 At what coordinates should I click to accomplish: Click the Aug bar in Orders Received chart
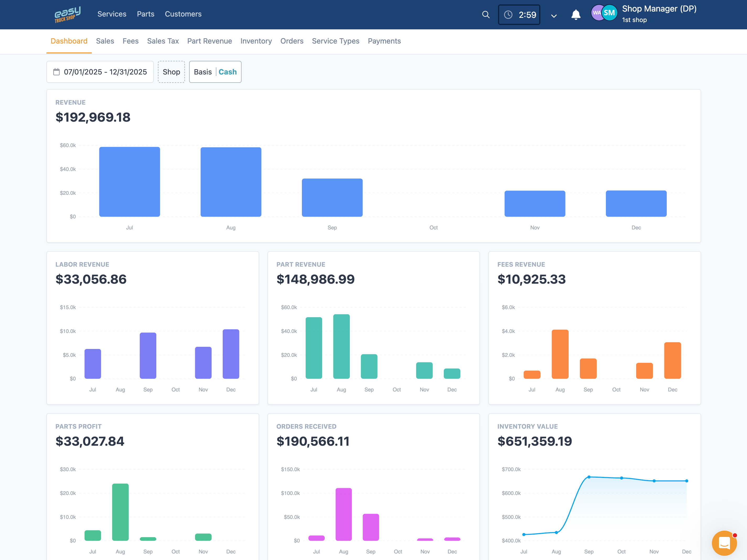[343, 514]
